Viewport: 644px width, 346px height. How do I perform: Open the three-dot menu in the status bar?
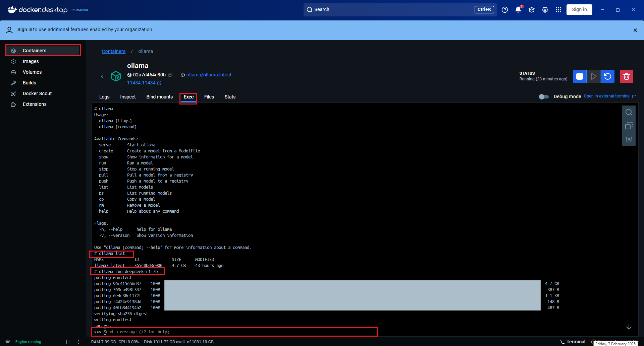[78, 342]
